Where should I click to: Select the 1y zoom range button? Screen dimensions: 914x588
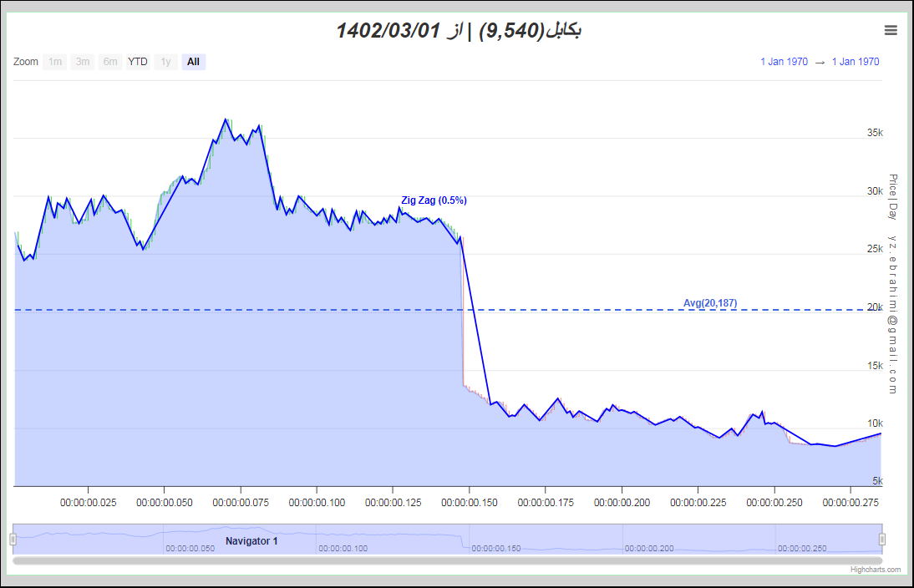[x=165, y=62]
